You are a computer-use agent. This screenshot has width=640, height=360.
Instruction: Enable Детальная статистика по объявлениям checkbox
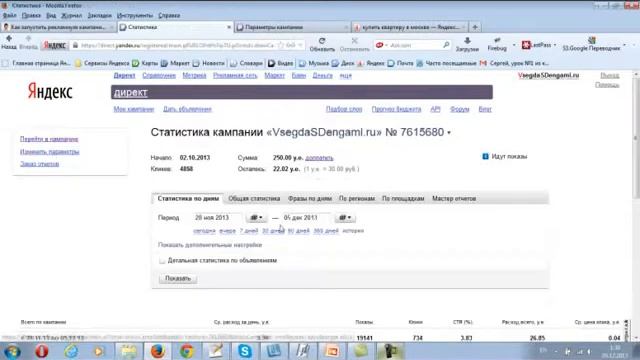coord(162,260)
